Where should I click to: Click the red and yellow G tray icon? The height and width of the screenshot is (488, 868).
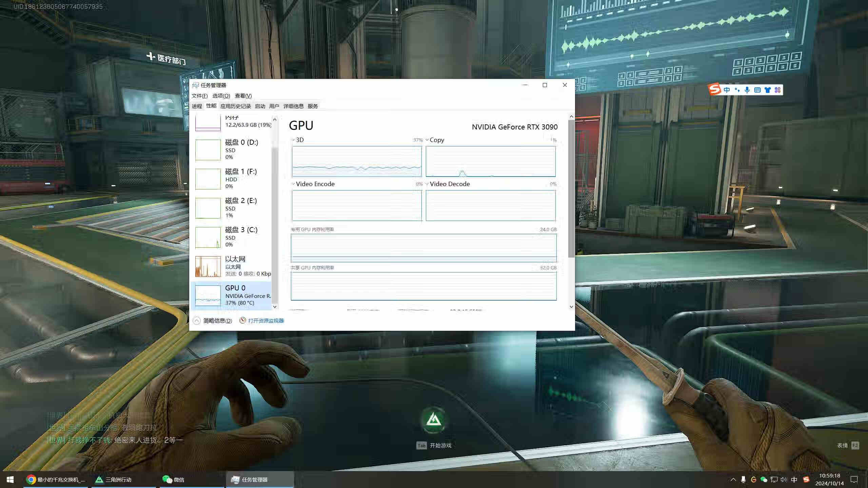[753, 480]
